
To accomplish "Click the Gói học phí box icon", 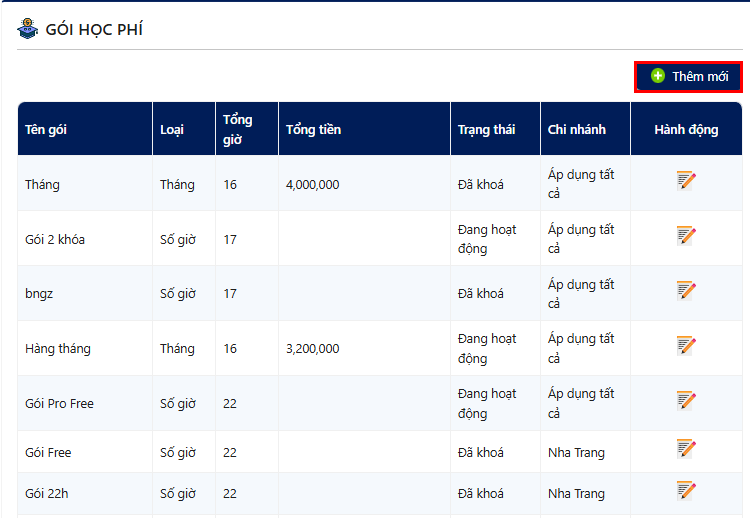I will pyautogui.click(x=27, y=29).
